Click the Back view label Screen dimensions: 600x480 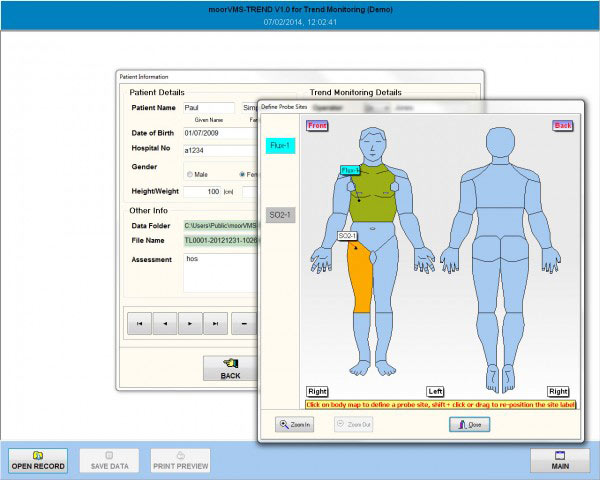coord(562,126)
